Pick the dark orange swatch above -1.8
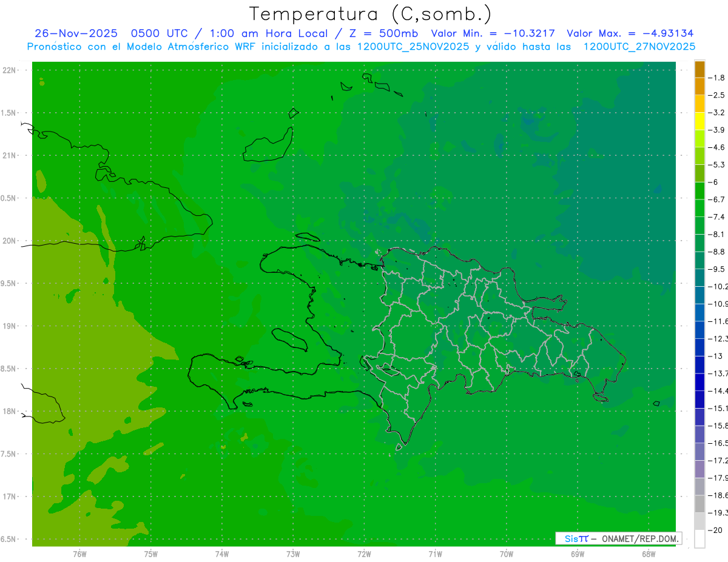This screenshot has width=728, height=562. coord(699,69)
